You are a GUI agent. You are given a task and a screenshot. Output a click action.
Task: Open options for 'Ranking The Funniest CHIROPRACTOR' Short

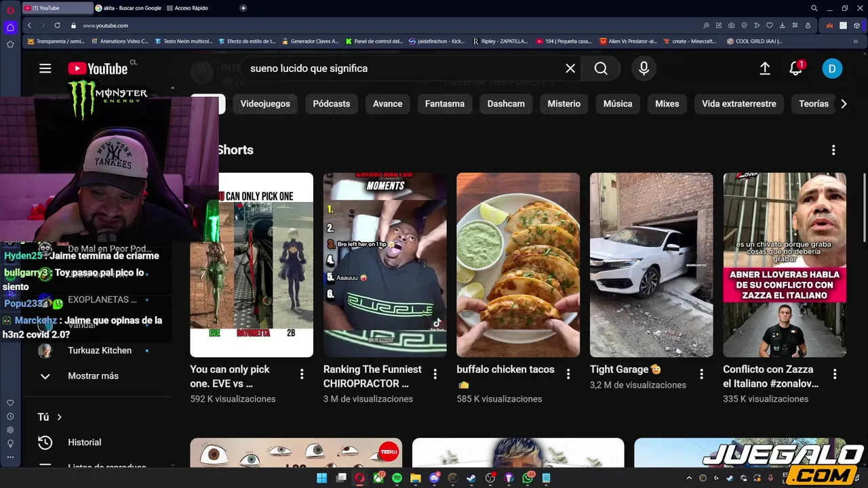pyautogui.click(x=435, y=373)
